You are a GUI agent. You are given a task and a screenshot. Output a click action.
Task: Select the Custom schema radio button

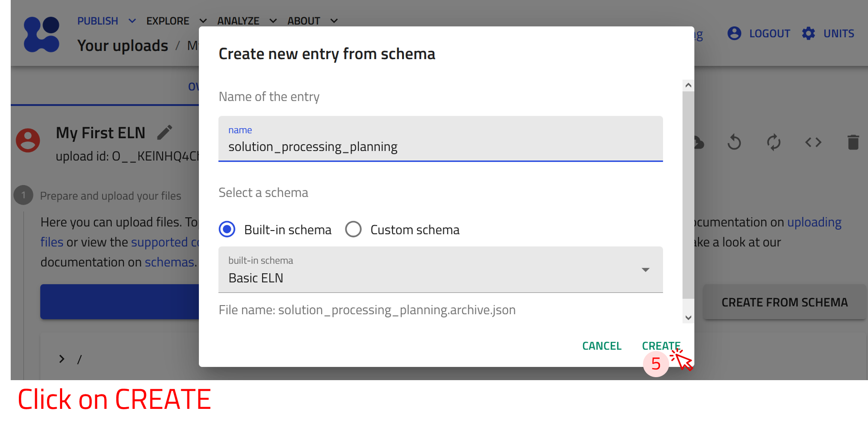354,229
